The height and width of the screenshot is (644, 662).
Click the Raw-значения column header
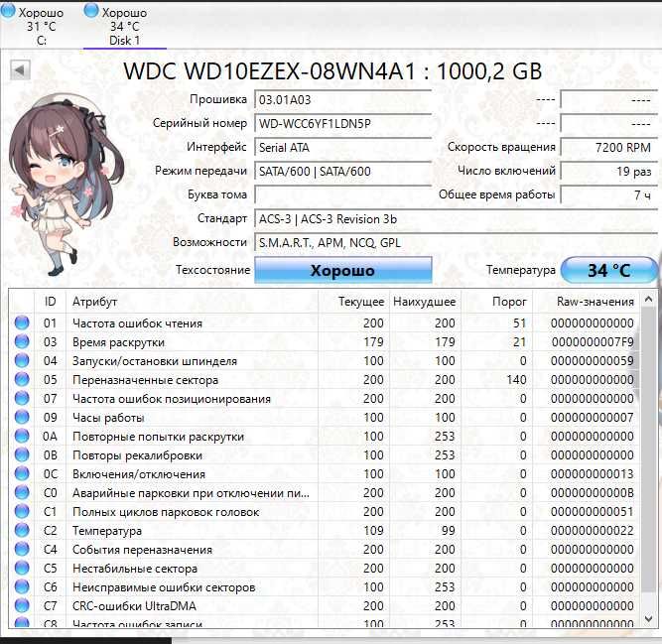pyautogui.click(x=586, y=302)
